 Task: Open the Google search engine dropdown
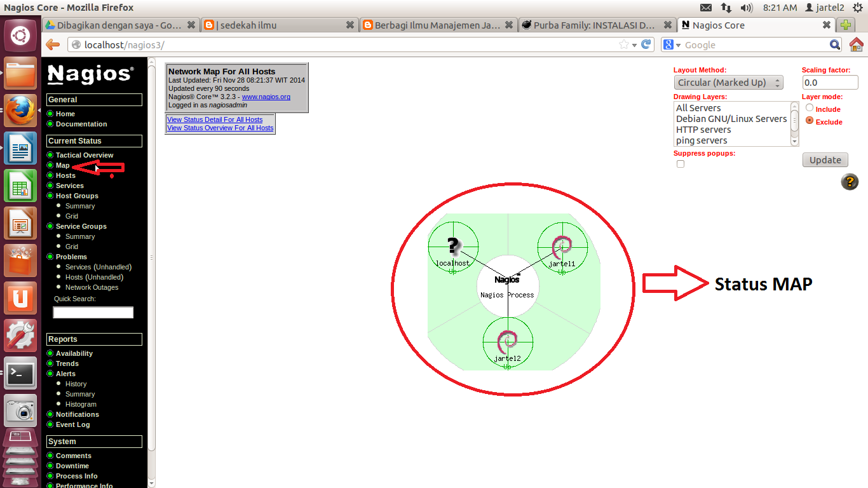coord(675,44)
